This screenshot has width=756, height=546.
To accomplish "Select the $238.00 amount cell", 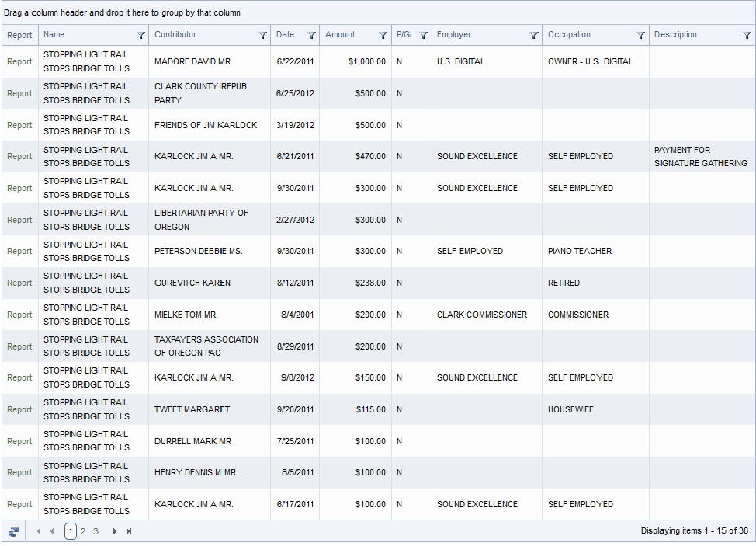I will 370,283.
